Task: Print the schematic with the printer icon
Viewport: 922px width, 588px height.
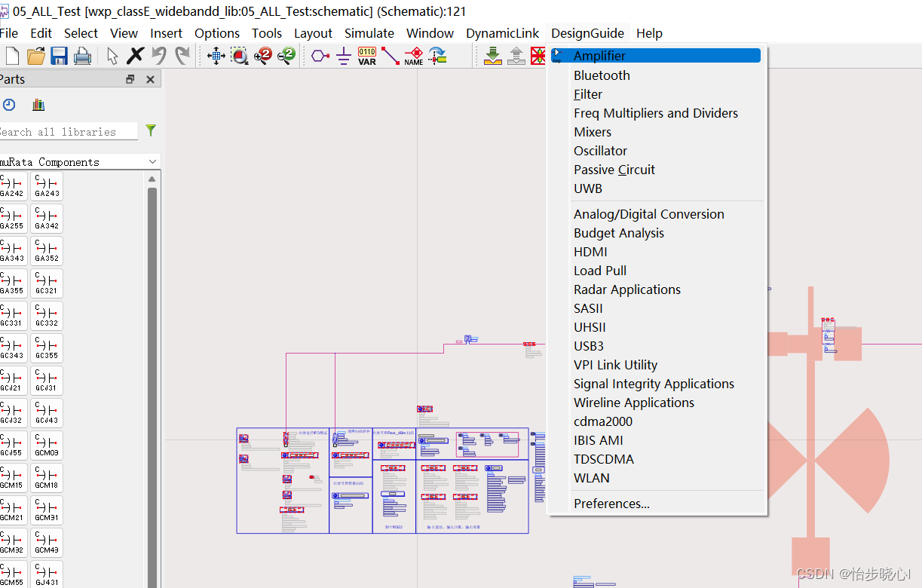Action: (82, 56)
